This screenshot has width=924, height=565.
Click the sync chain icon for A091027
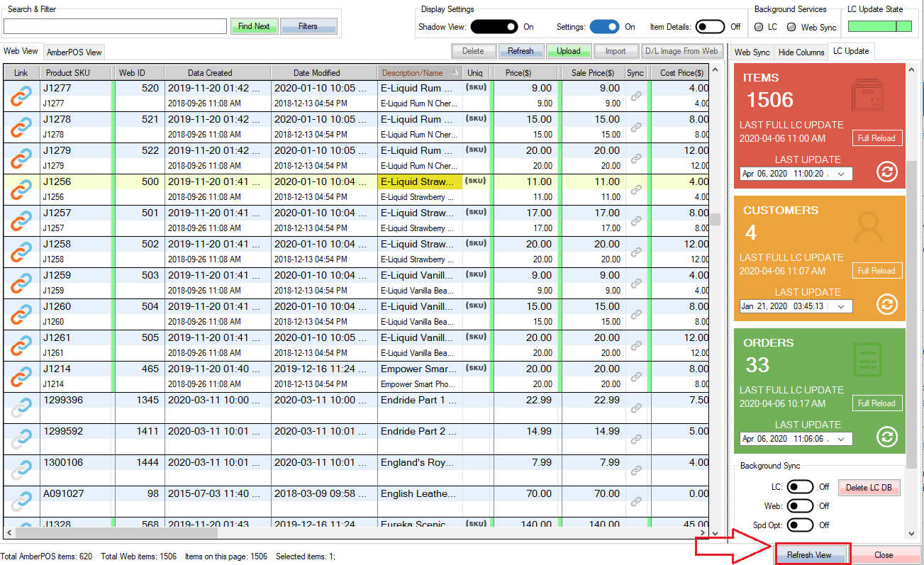[636, 502]
